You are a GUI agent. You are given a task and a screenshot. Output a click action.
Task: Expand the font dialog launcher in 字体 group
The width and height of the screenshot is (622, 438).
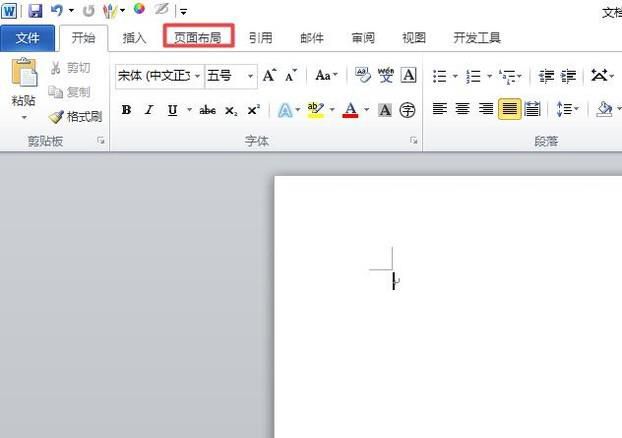pos(413,142)
